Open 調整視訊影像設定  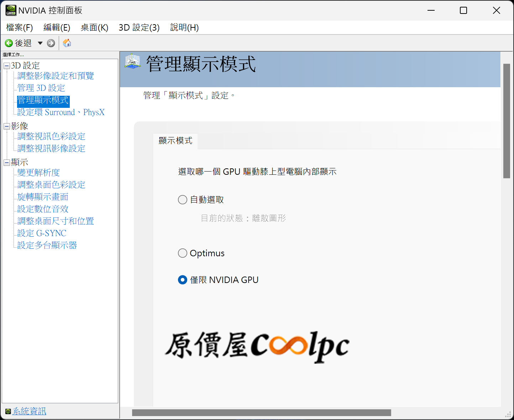[x=51, y=148]
